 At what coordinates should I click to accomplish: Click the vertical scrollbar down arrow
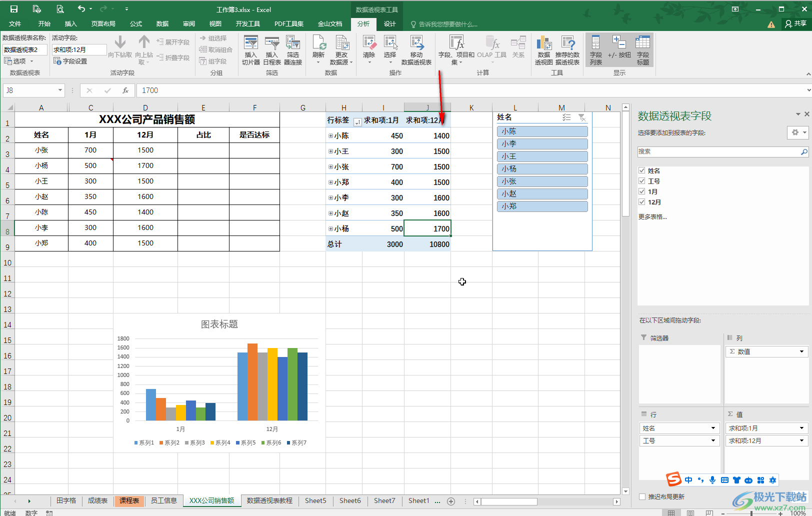tap(625, 491)
